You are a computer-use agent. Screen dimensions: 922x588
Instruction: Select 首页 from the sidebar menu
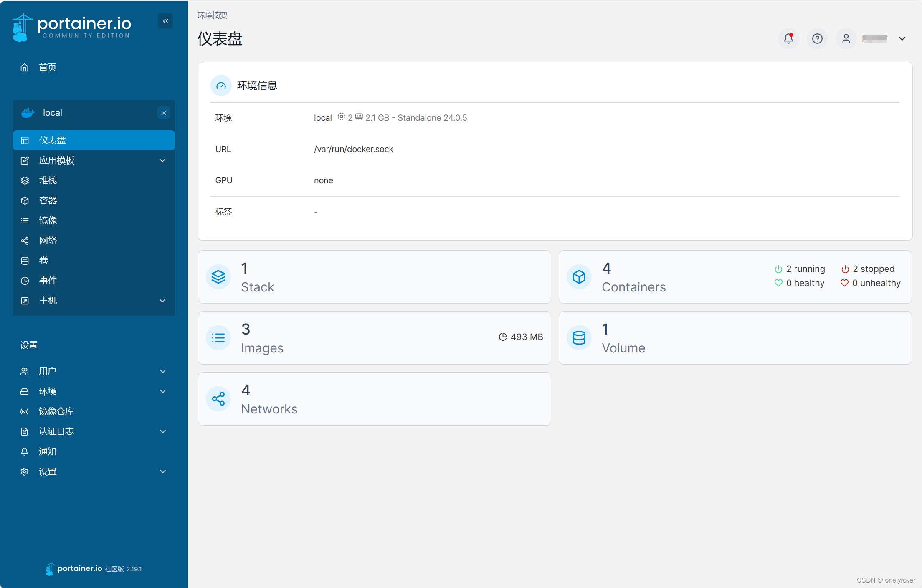point(47,67)
